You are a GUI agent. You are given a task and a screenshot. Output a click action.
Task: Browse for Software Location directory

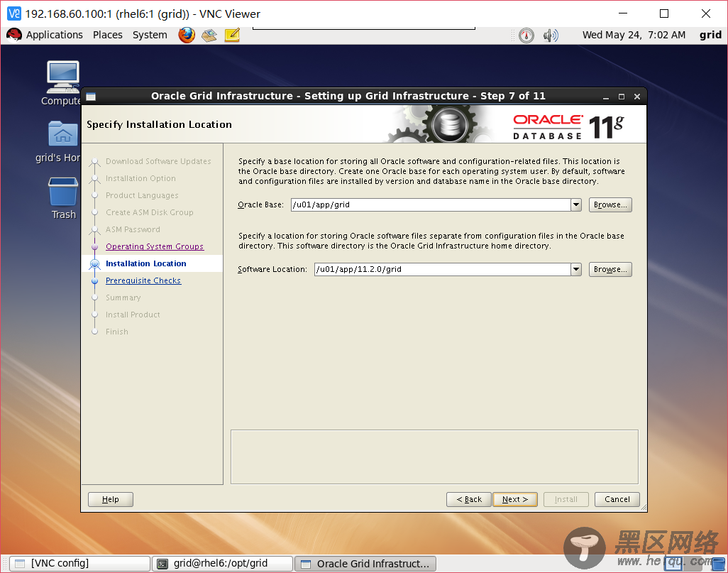click(610, 269)
